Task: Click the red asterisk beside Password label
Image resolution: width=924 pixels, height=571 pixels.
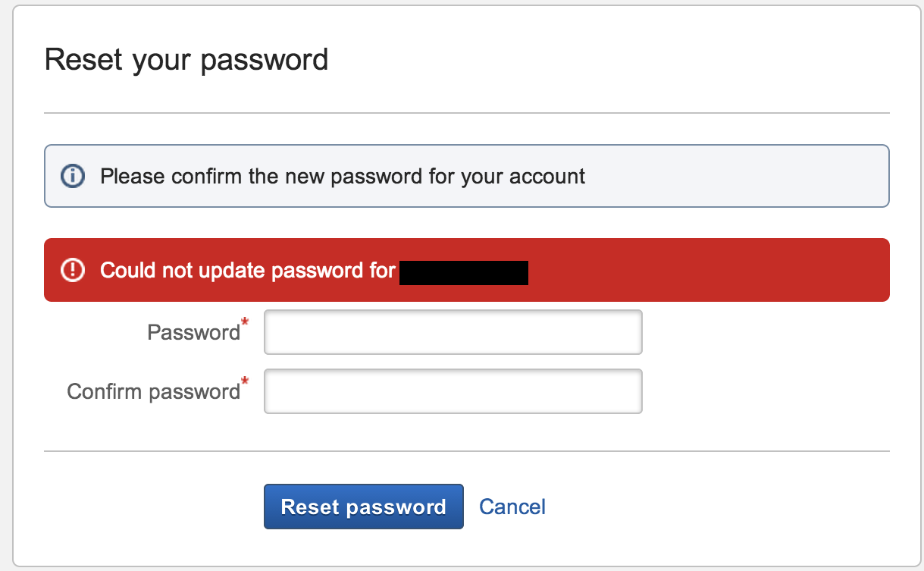Action: click(245, 325)
